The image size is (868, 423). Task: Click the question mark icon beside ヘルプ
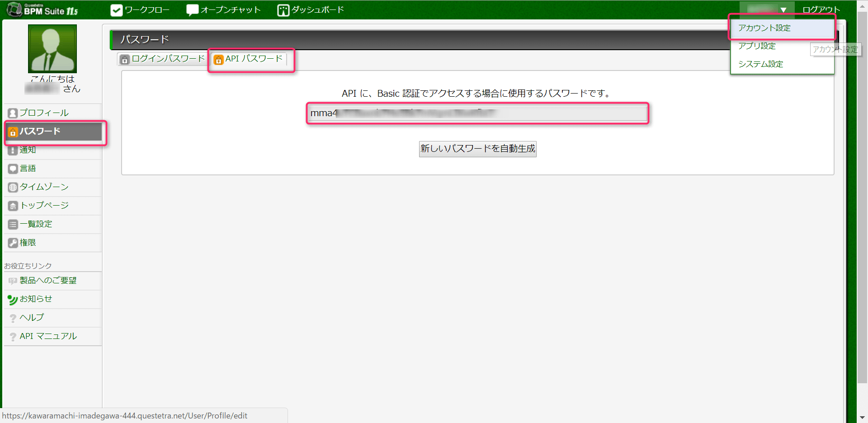pos(13,318)
